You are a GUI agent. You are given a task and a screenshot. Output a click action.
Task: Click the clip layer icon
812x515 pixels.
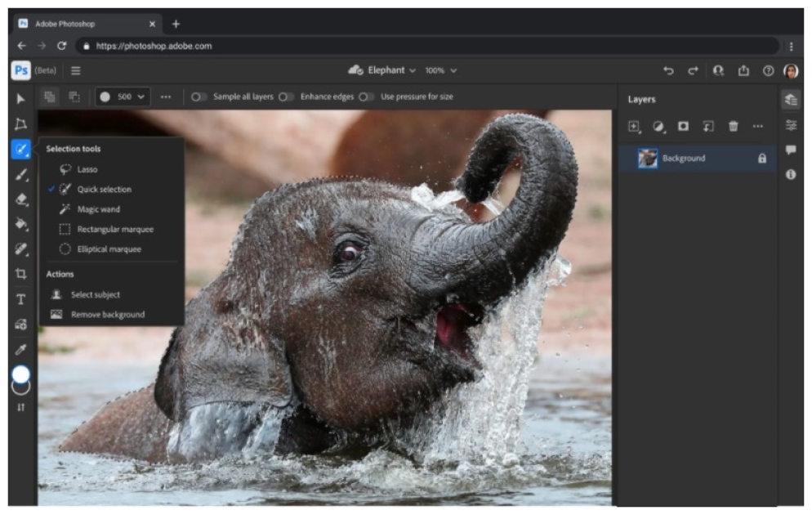point(708,127)
